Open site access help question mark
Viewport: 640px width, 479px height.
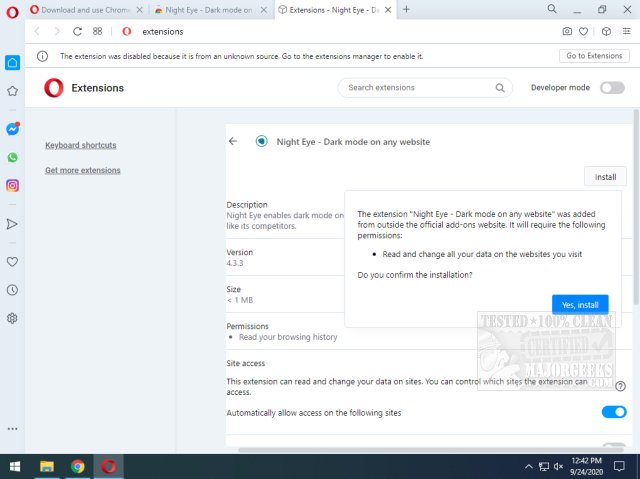coord(620,386)
